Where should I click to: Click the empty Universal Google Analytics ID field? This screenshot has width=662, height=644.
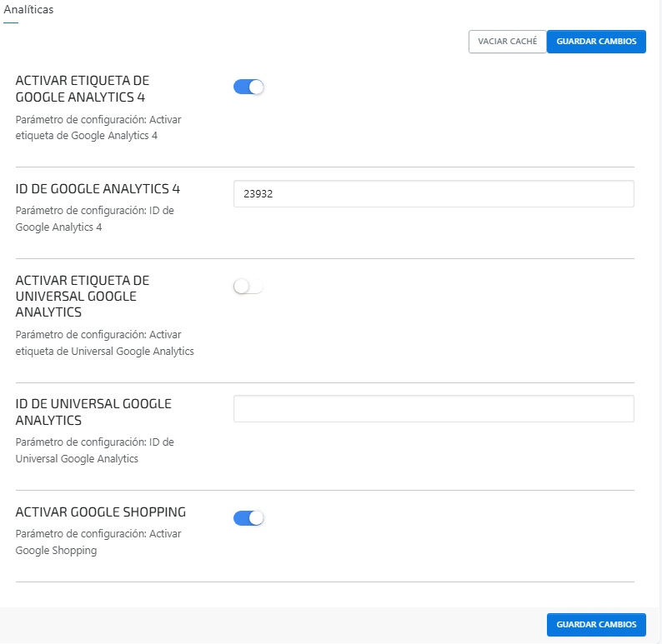click(x=434, y=409)
